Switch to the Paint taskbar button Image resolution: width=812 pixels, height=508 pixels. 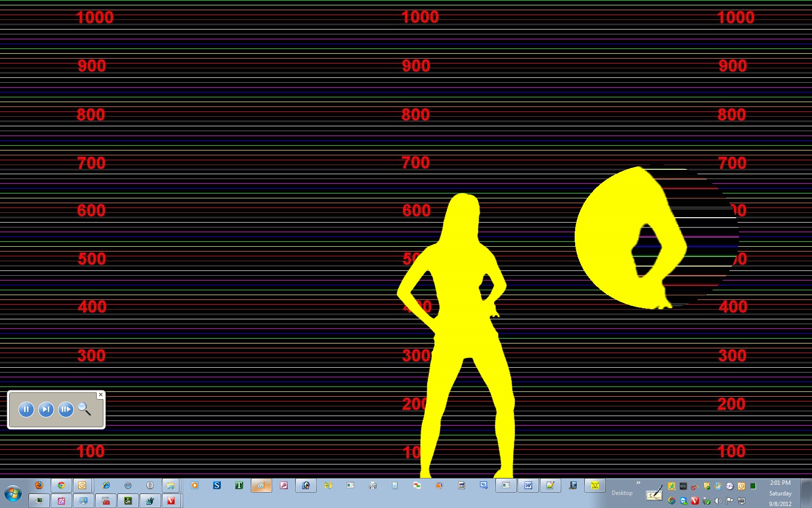coord(261,485)
